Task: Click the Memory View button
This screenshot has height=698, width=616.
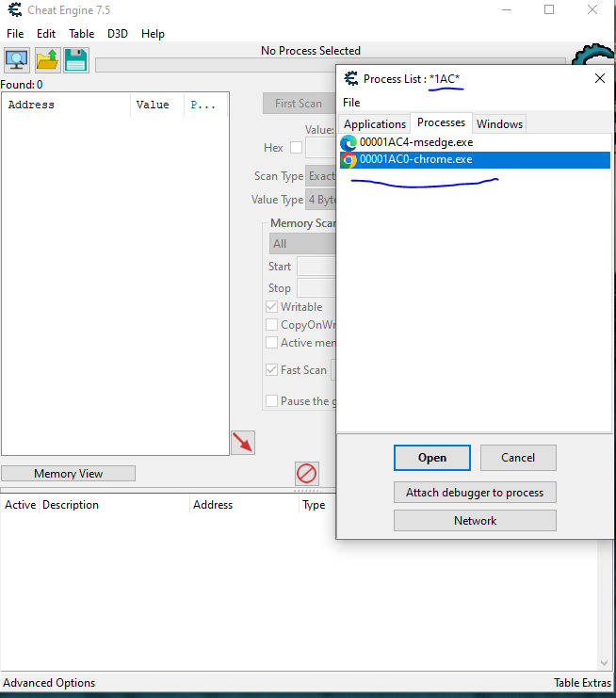Action: click(68, 474)
